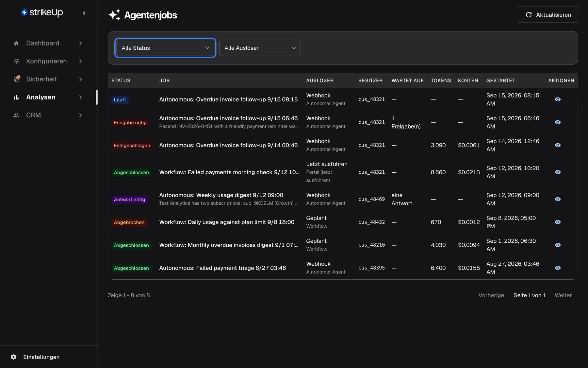588x368 pixels.
Task: Click the Fehlgeschlagen status badge
Action: tap(132, 146)
